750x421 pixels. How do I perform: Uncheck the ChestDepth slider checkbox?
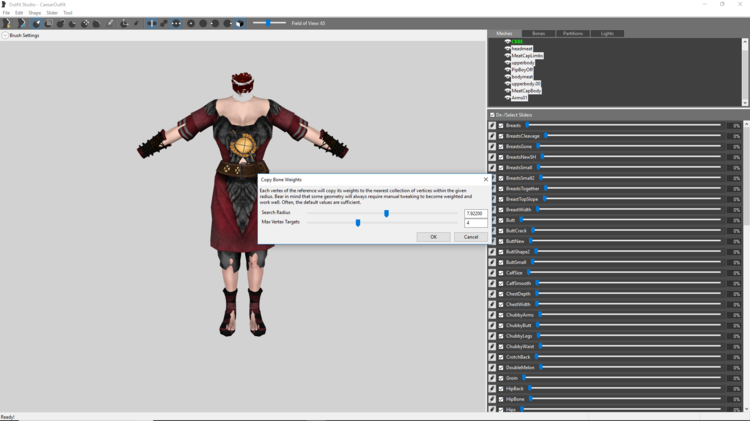pos(501,294)
